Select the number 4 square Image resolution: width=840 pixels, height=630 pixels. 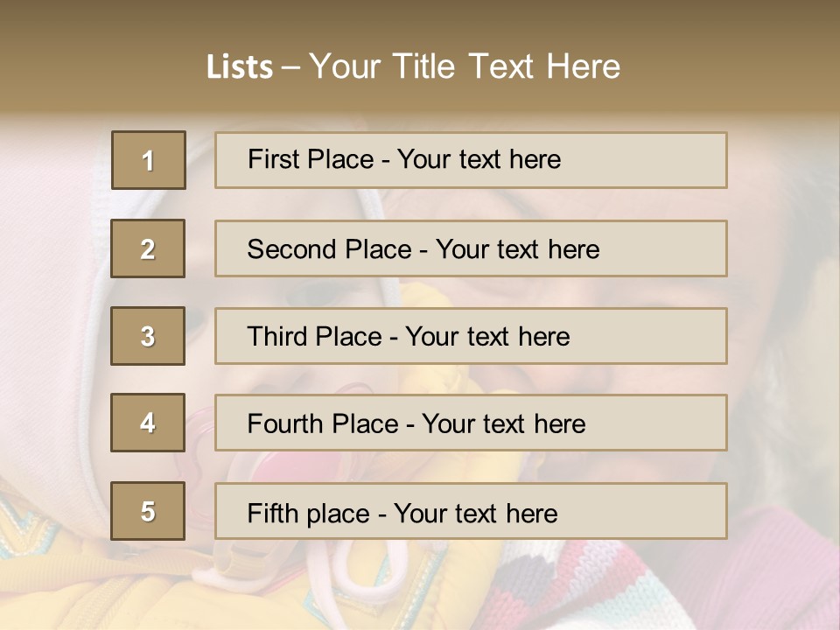[x=148, y=423]
